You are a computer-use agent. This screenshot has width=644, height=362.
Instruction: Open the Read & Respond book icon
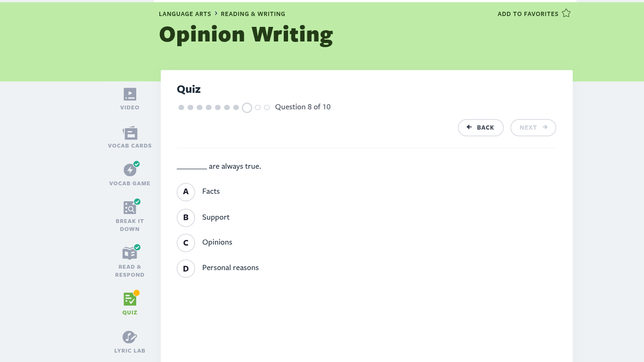130,253
